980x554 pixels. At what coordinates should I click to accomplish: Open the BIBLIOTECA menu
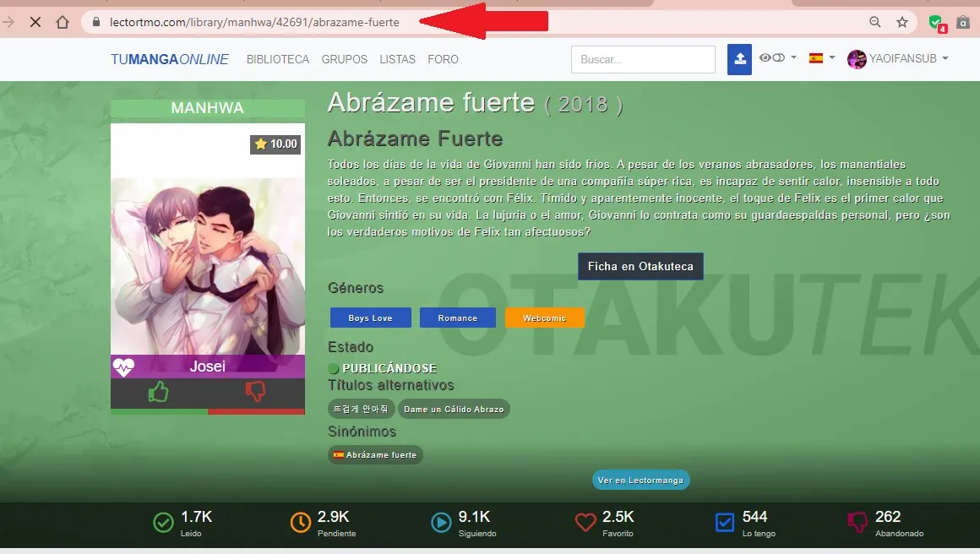(277, 59)
